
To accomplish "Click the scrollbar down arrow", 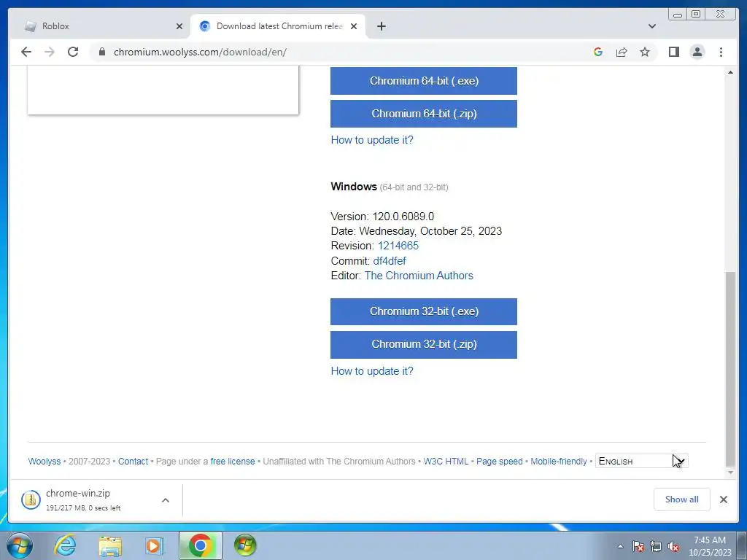I will [x=730, y=472].
